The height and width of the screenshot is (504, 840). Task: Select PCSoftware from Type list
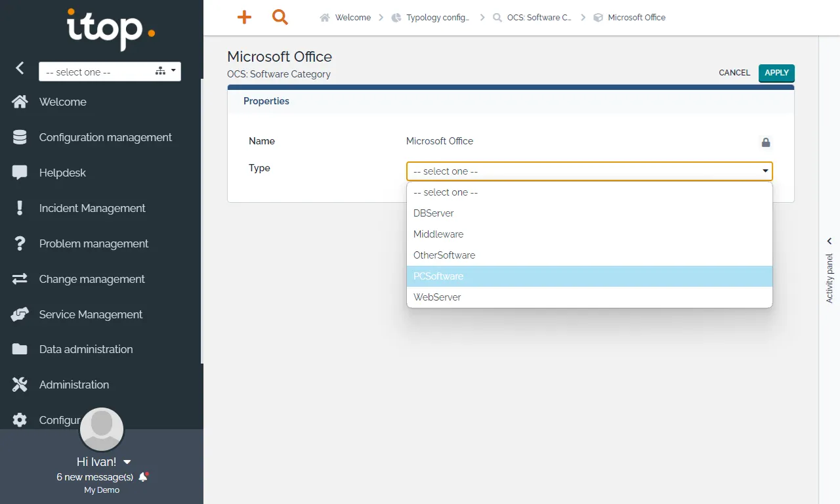589,276
